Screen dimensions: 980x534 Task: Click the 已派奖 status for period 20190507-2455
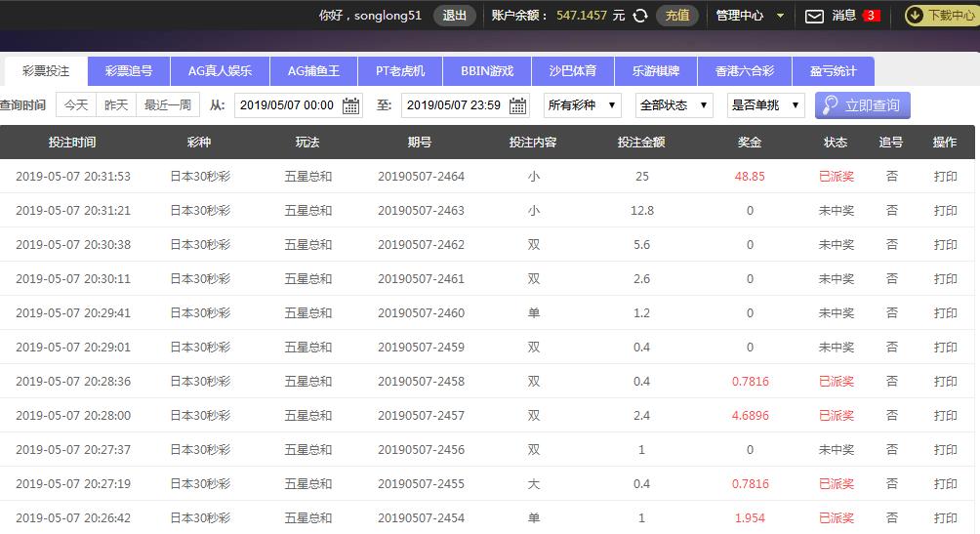click(x=837, y=484)
